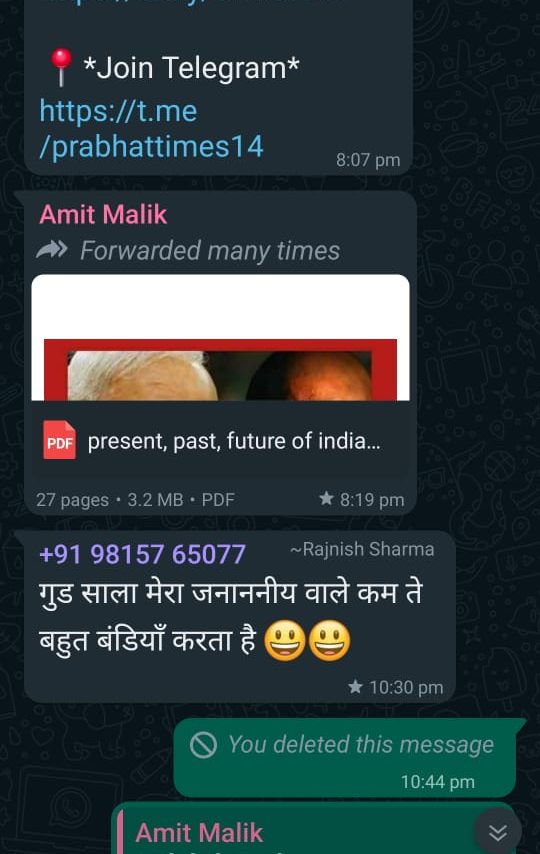This screenshot has height=854, width=540.
Task: Open the red PDF file icon
Action: (59, 440)
